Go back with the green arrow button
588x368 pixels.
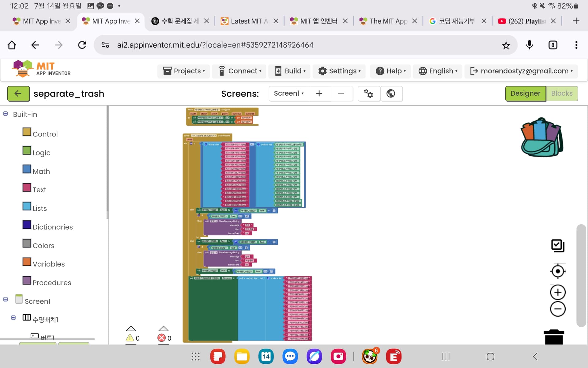pos(18,94)
